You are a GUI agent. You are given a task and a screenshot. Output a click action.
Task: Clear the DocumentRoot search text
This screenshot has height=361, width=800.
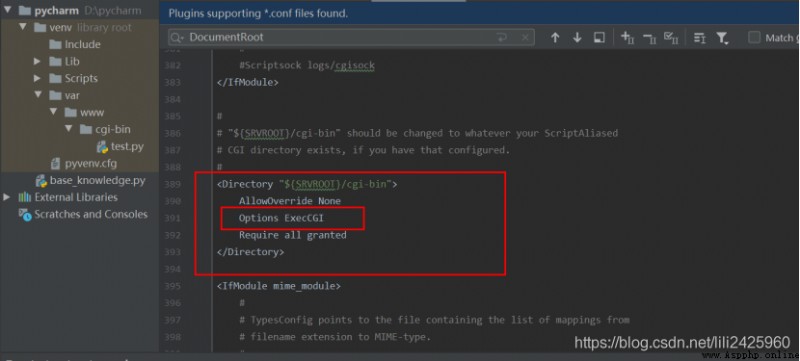pyautogui.click(x=525, y=38)
